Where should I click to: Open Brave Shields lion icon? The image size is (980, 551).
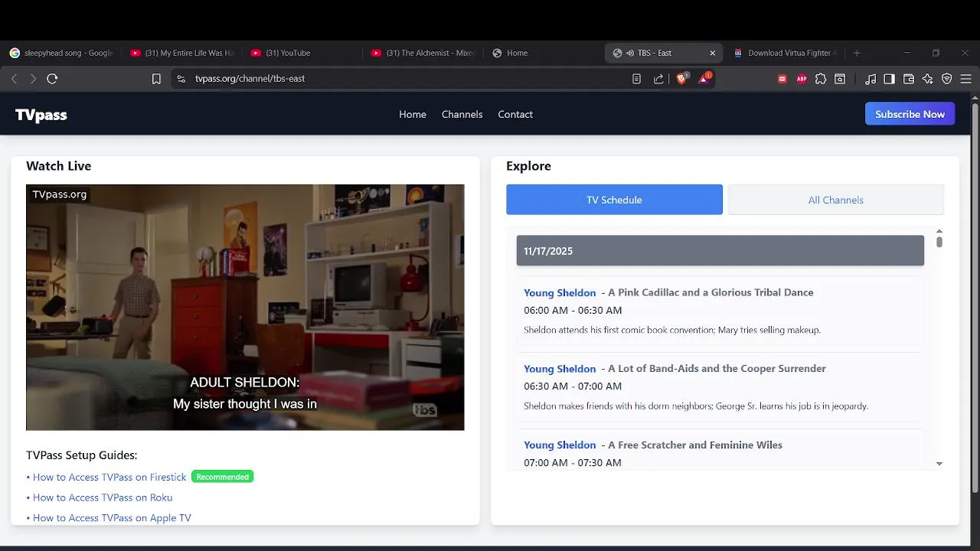[x=681, y=78]
